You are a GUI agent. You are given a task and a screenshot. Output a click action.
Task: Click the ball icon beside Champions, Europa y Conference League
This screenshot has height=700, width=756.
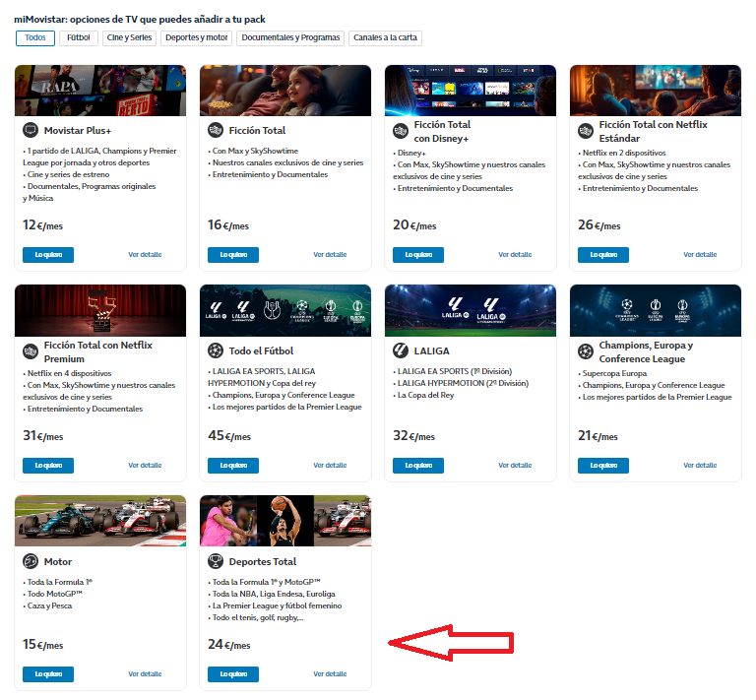coord(586,351)
